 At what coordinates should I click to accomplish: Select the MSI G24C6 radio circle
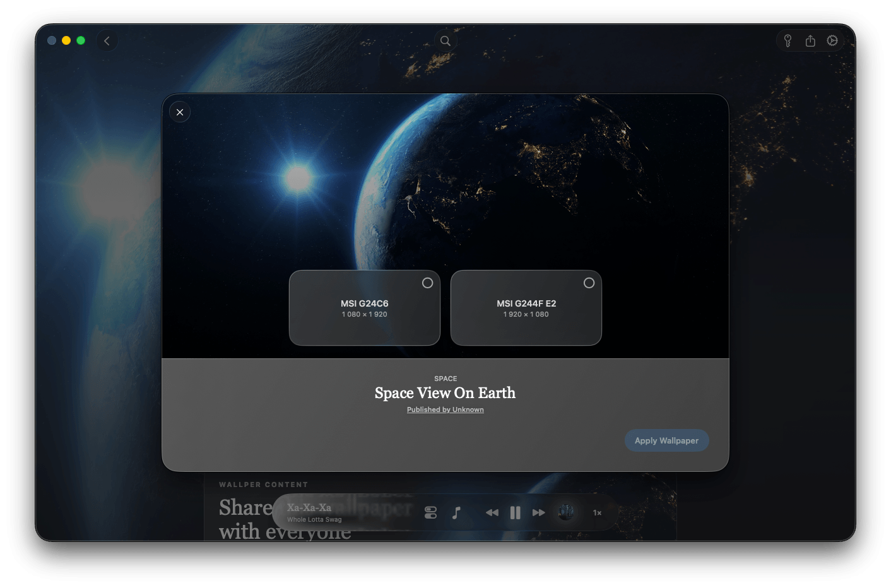coord(427,283)
